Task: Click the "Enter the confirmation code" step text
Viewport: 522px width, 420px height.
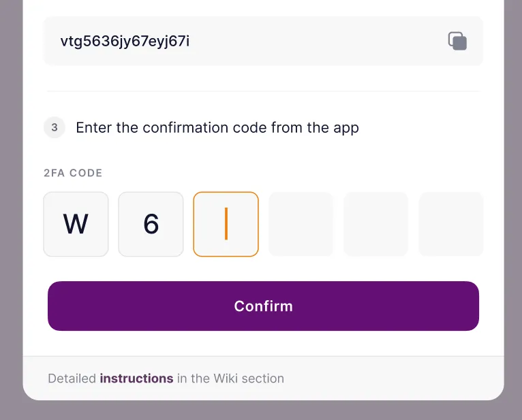Action: [217, 127]
